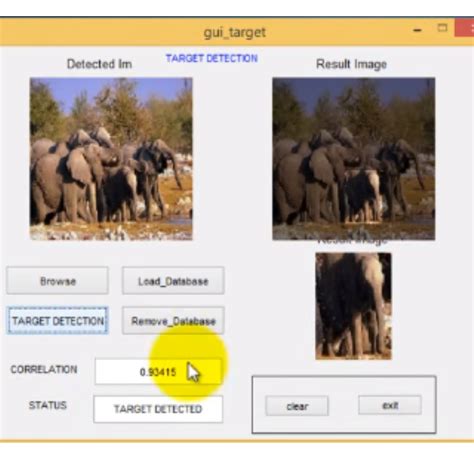Image resolution: width=474 pixels, height=474 pixels.
Task: Maximize the gui_target window
Action: coord(442,28)
